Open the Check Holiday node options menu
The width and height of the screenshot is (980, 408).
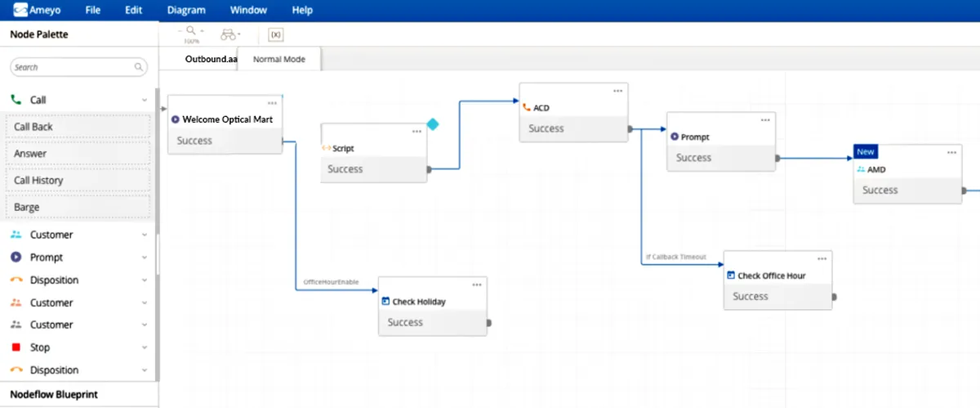477,285
